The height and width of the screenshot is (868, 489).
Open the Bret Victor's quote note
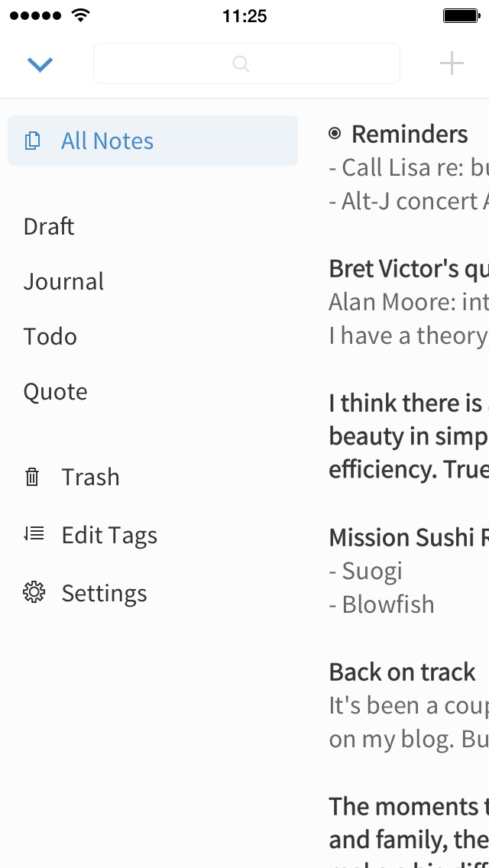(409, 302)
